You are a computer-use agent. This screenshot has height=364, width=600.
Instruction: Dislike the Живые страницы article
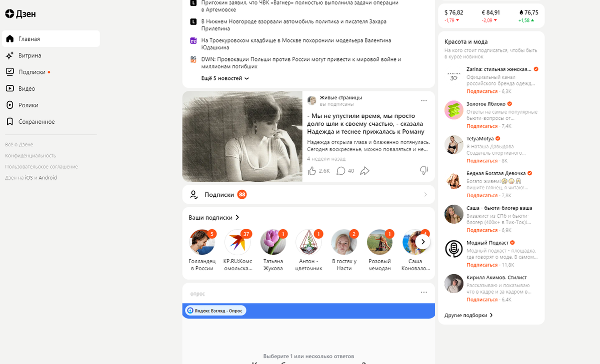tap(424, 170)
